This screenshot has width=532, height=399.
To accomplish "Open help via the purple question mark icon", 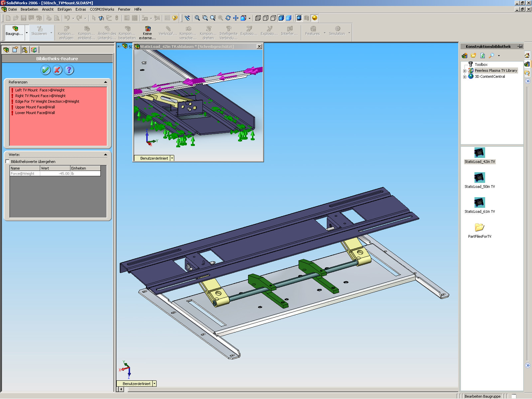I will (68, 70).
